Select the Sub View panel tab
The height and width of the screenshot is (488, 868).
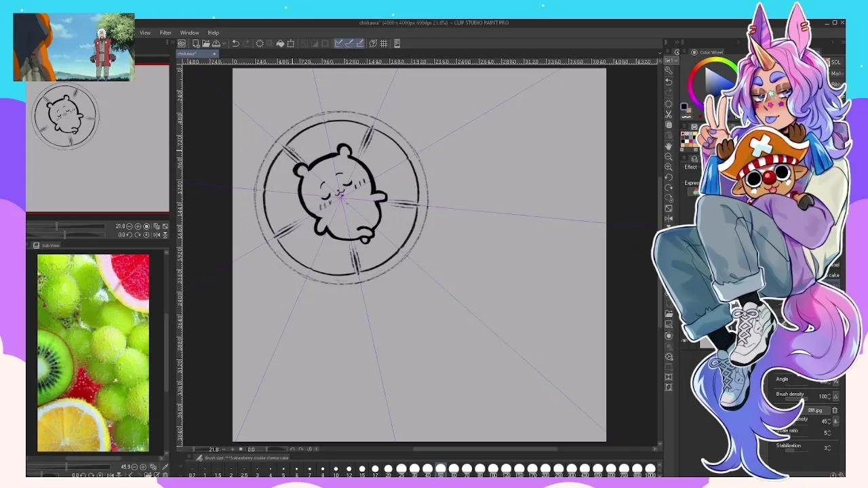click(47, 245)
